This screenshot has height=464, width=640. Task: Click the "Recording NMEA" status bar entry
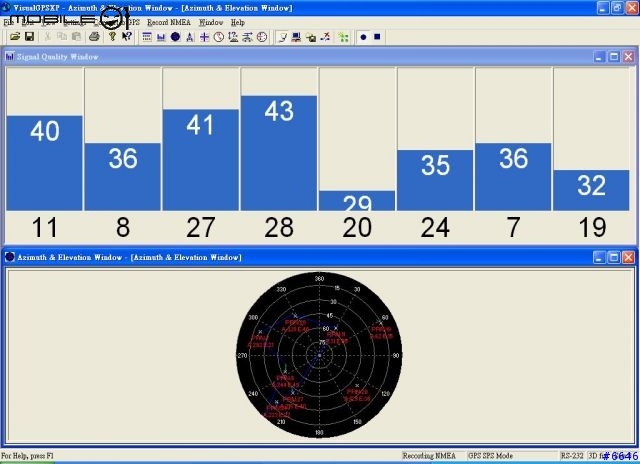point(429,456)
